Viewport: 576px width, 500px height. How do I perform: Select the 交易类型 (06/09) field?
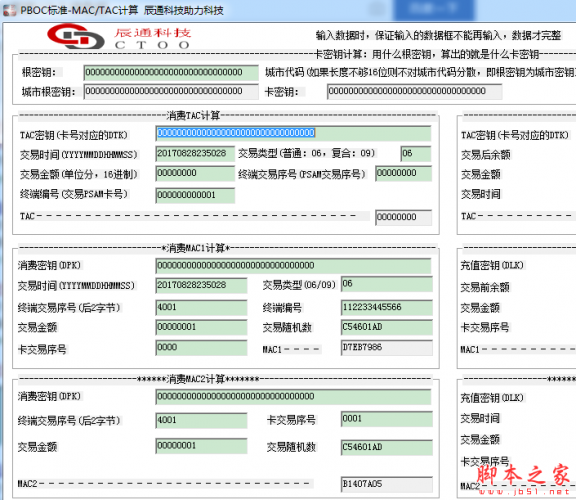(387, 284)
